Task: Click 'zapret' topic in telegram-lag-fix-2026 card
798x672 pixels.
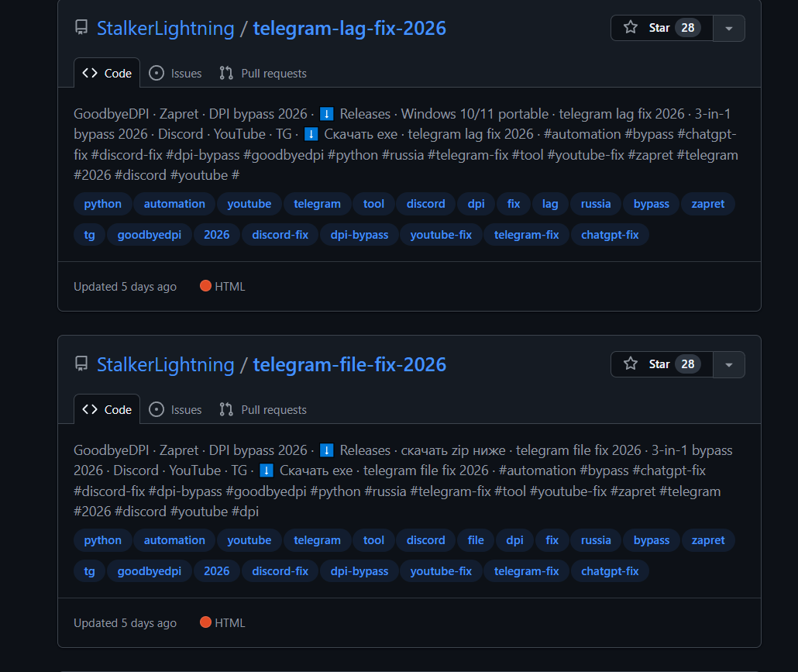Action: click(x=708, y=204)
